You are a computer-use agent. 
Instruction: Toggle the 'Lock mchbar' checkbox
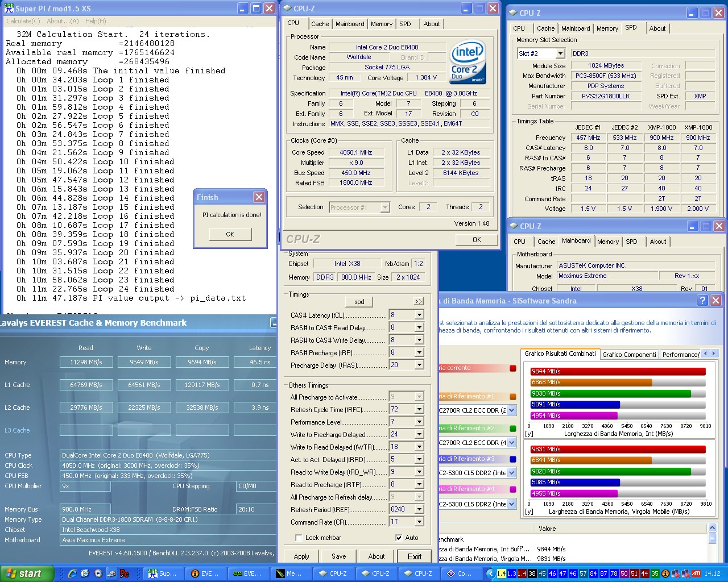coord(298,538)
